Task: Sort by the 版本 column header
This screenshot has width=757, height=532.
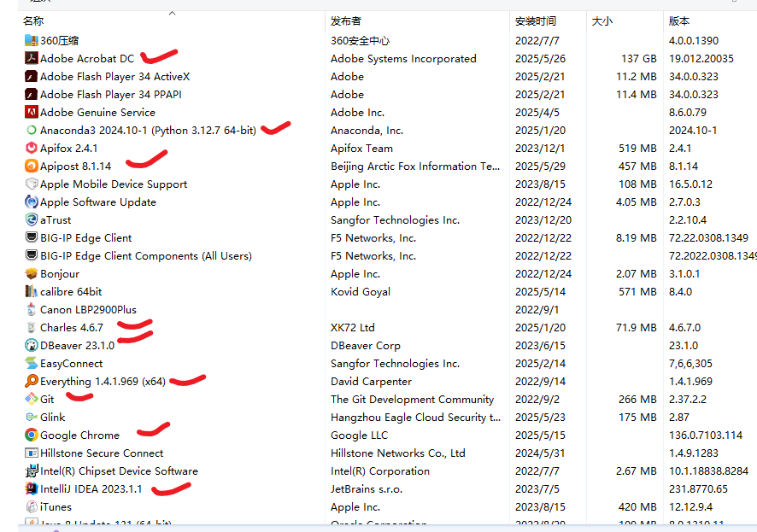Action: [678, 20]
